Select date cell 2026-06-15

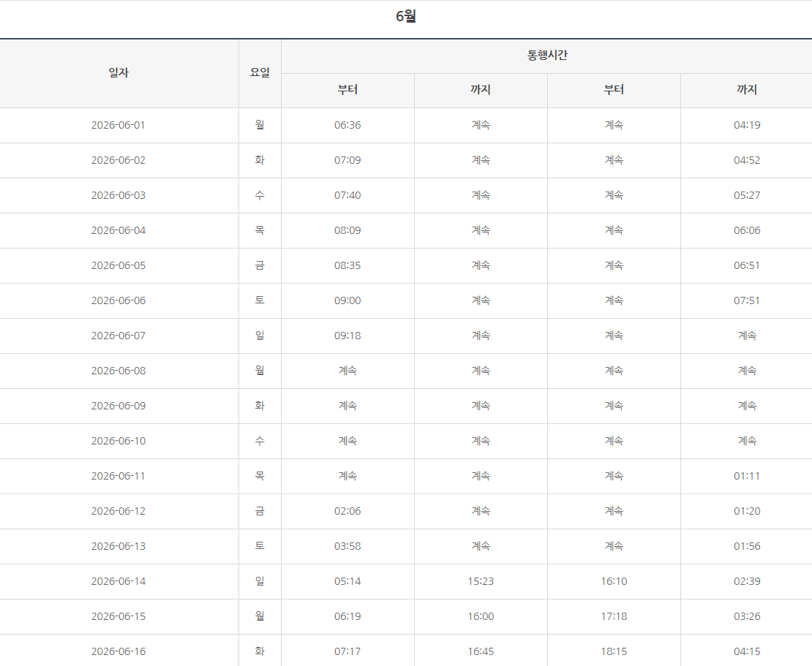tap(119, 616)
